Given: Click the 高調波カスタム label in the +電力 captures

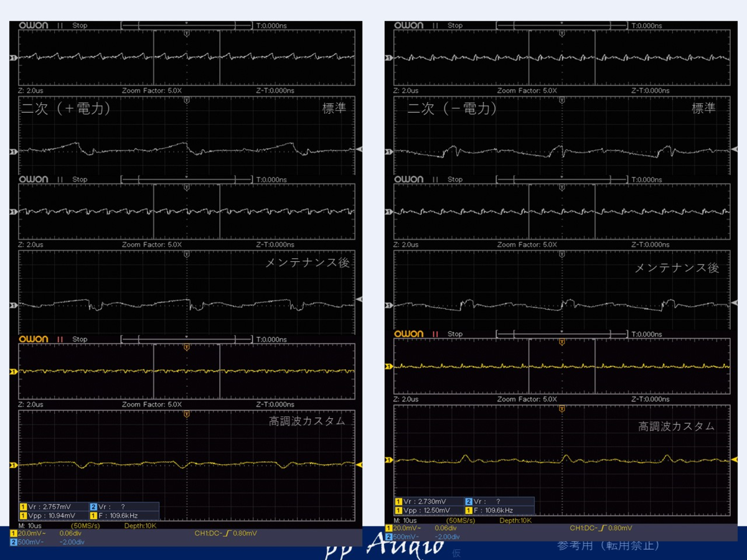Looking at the screenshot, I should tap(307, 421).
